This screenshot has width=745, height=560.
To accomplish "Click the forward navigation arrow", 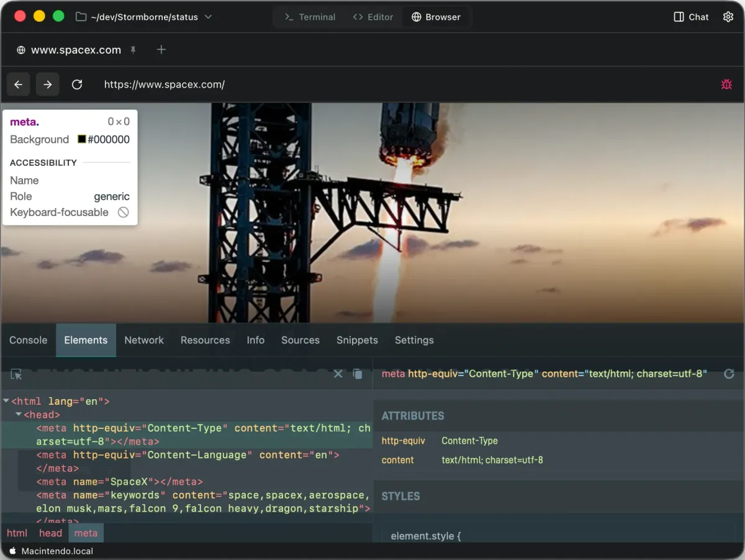I will [x=48, y=84].
